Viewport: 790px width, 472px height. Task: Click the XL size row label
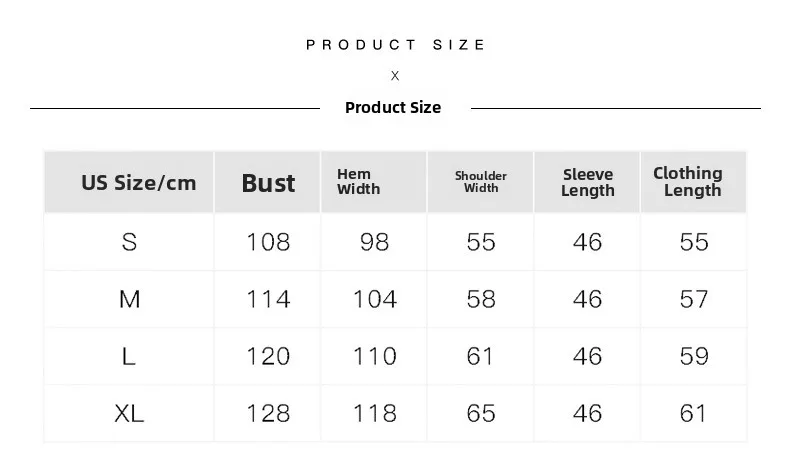click(129, 414)
